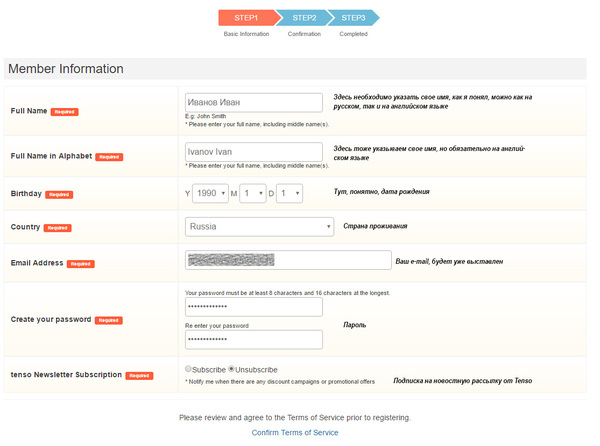Click the STEP1 Basic Information step
The height and width of the screenshot is (446, 600).
point(246,18)
